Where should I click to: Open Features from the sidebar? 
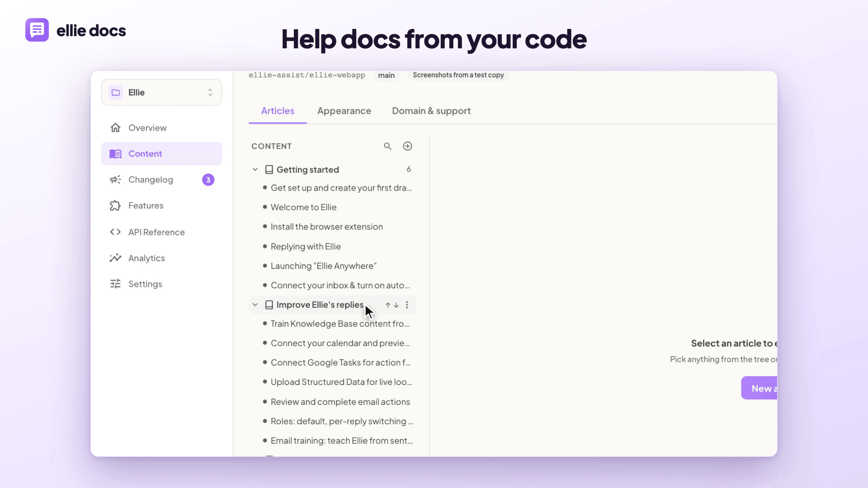pyautogui.click(x=162, y=206)
